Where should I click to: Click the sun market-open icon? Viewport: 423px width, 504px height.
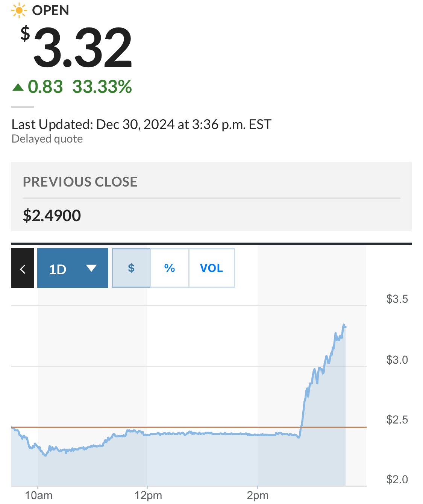tap(19, 11)
